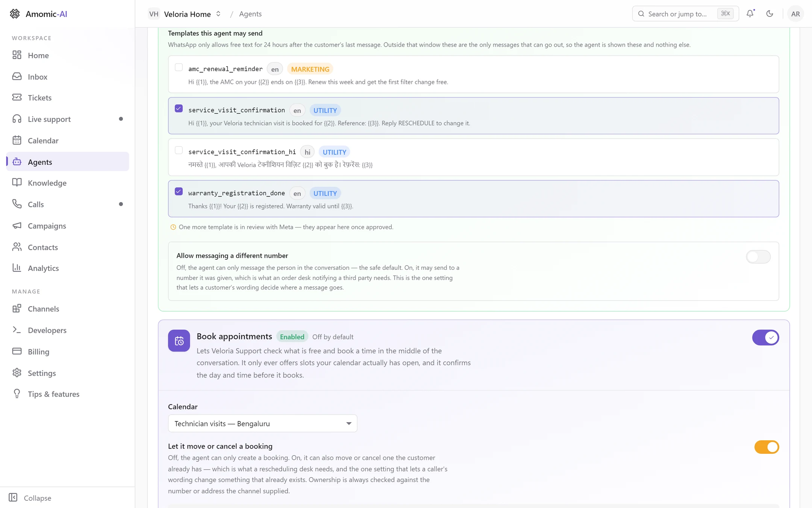Uncheck the service_visit_confirmation template checkbox

click(179, 108)
